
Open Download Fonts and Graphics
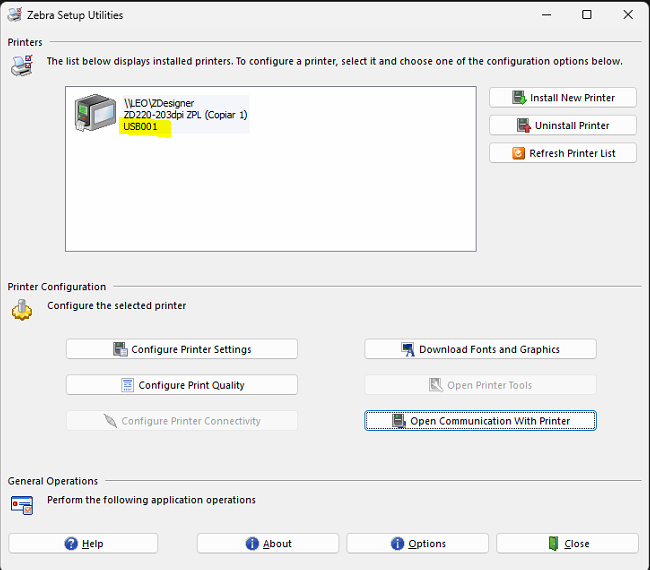click(480, 349)
